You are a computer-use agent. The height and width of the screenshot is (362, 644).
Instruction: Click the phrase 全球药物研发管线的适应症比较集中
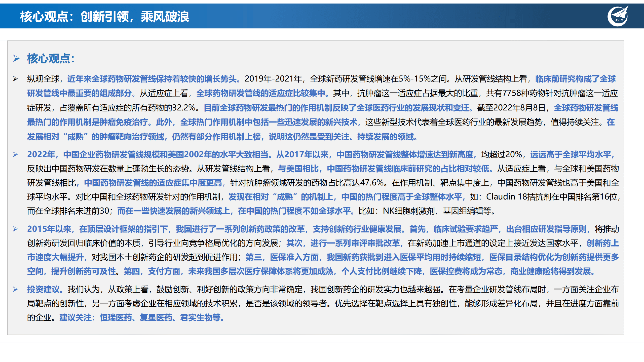pos(260,93)
